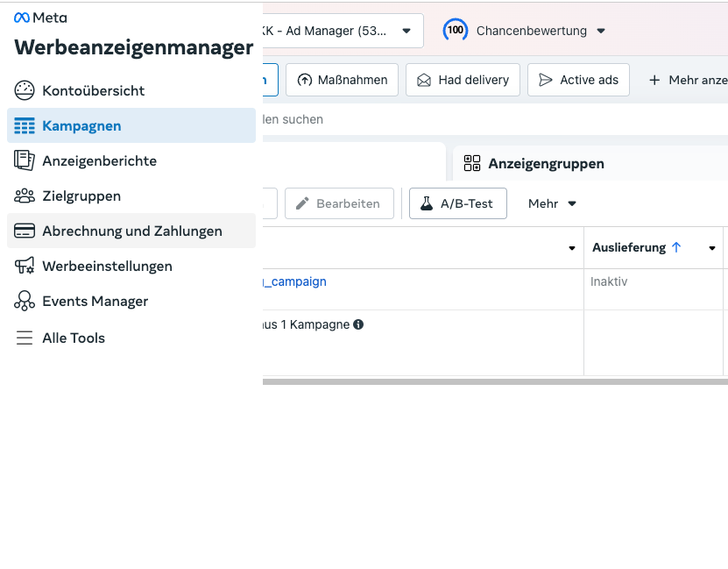
Task: Click the A/B-Test flask icon
Action: click(x=427, y=203)
